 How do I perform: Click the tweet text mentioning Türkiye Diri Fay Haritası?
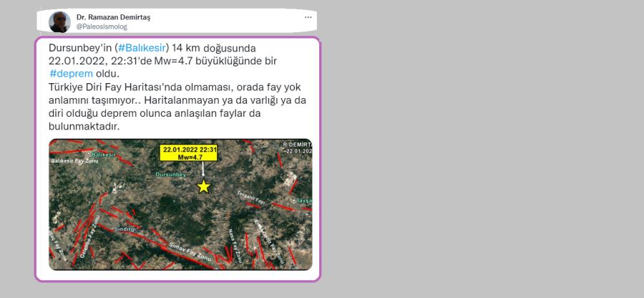click(177, 107)
